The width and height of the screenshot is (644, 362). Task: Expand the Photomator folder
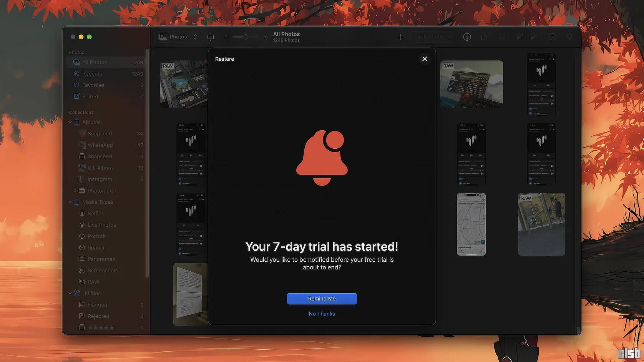[x=75, y=191]
